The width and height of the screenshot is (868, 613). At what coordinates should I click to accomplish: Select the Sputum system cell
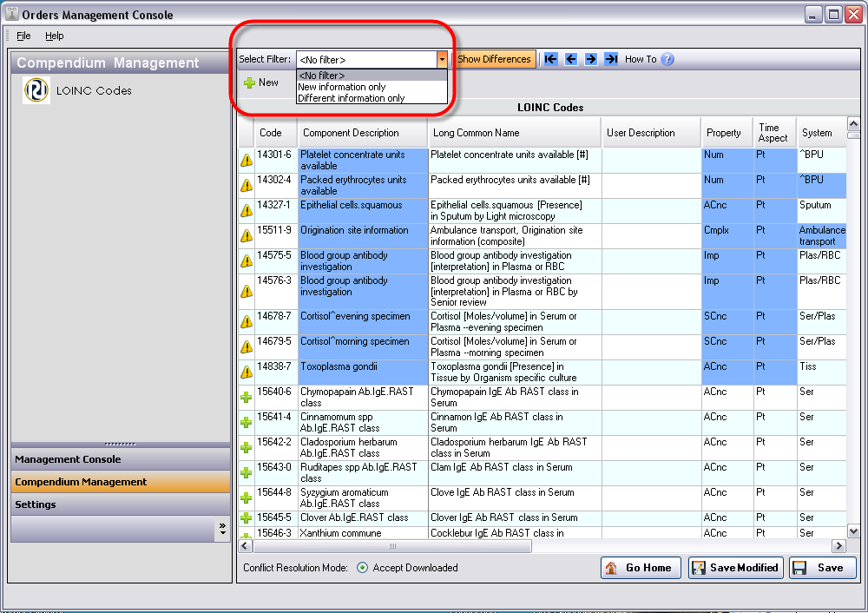point(821,210)
